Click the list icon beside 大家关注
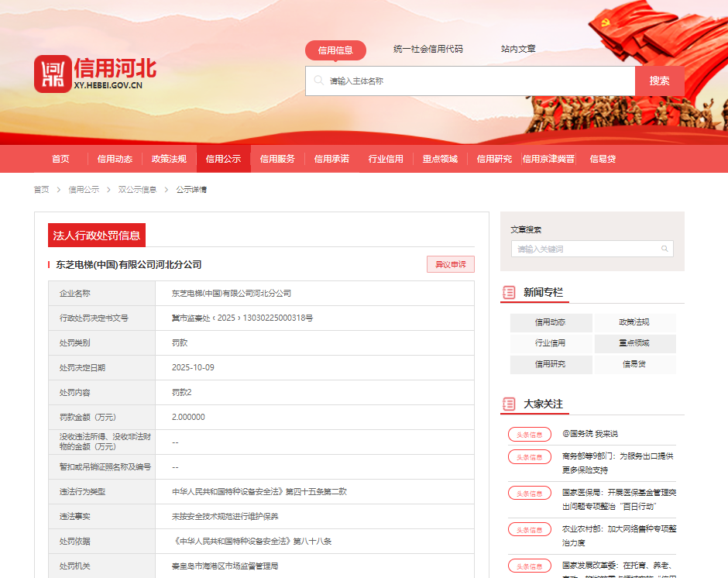This screenshot has height=578, width=728. [x=509, y=404]
